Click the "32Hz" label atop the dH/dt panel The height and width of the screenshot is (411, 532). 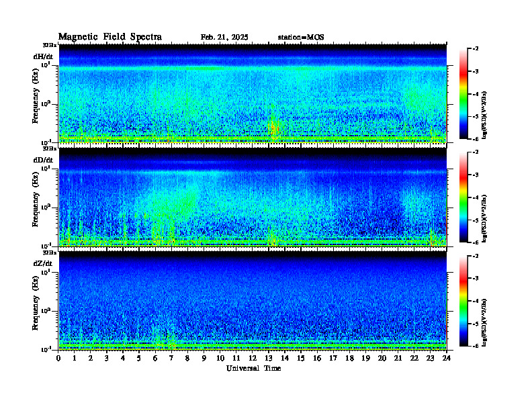(x=50, y=45)
